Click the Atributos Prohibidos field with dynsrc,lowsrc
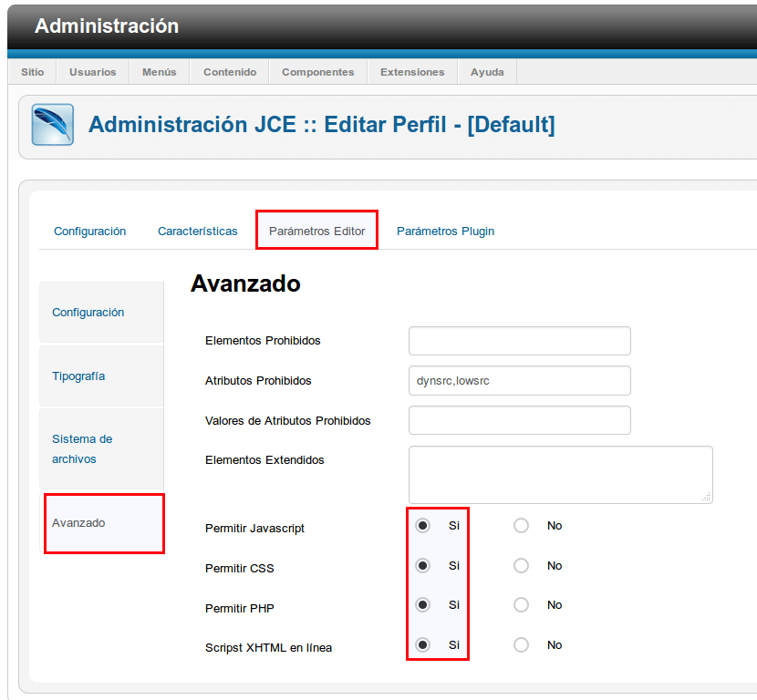Viewport: 757px width, 700px height. click(520, 381)
